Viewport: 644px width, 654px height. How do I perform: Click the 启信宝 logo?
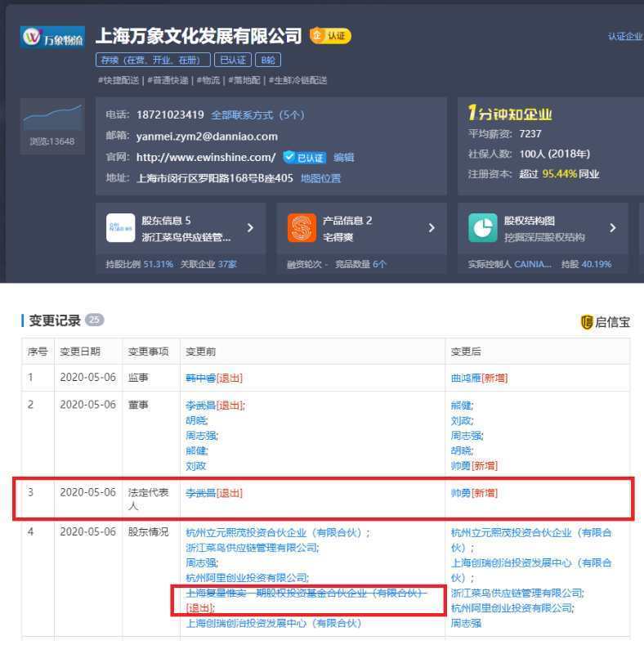coord(606,322)
